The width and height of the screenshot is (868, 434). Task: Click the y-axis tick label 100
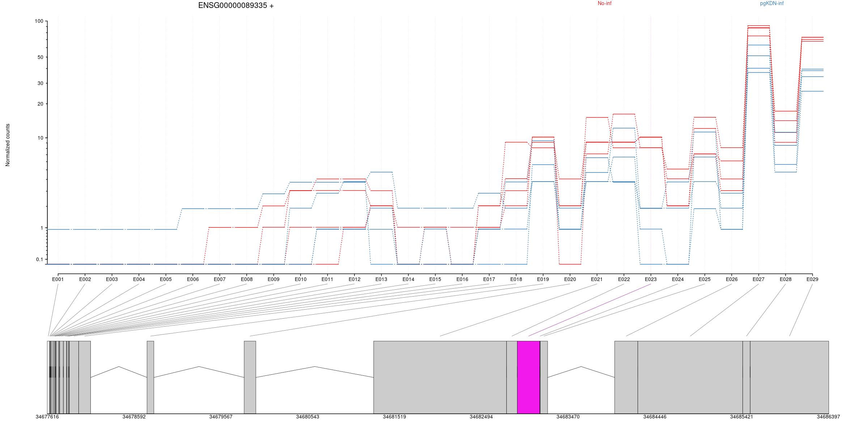click(x=39, y=21)
